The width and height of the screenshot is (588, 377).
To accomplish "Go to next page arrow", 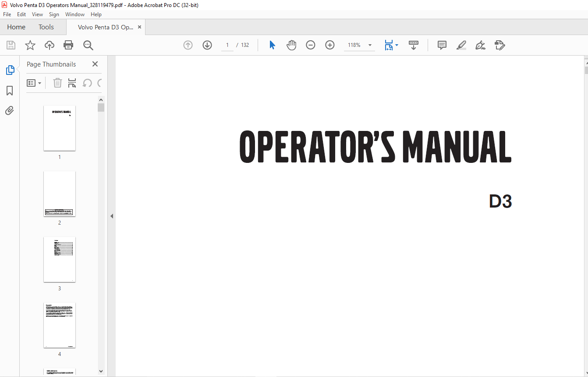I will [207, 45].
